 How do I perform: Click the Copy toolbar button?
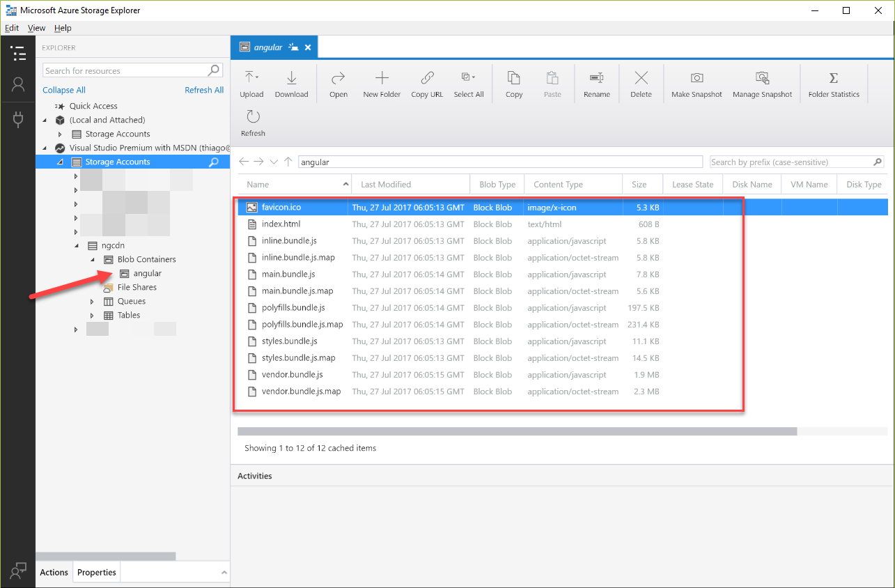pyautogui.click(x=514, y=84)
